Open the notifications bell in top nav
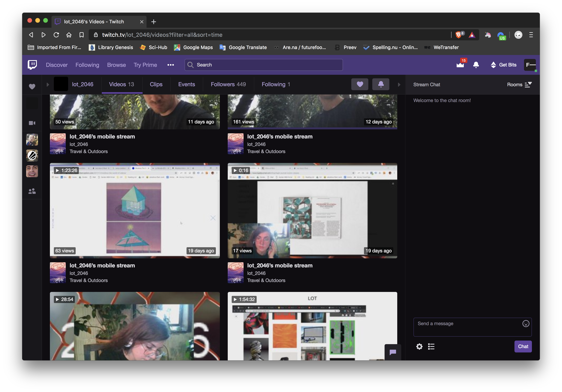Screen dimensions: 562x392 coord(476,65)
